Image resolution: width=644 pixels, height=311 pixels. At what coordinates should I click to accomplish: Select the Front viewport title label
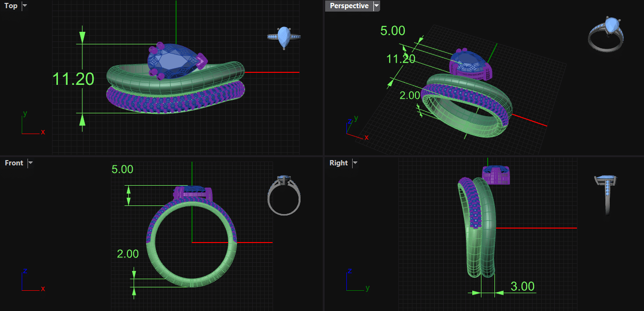pos(14,163)
